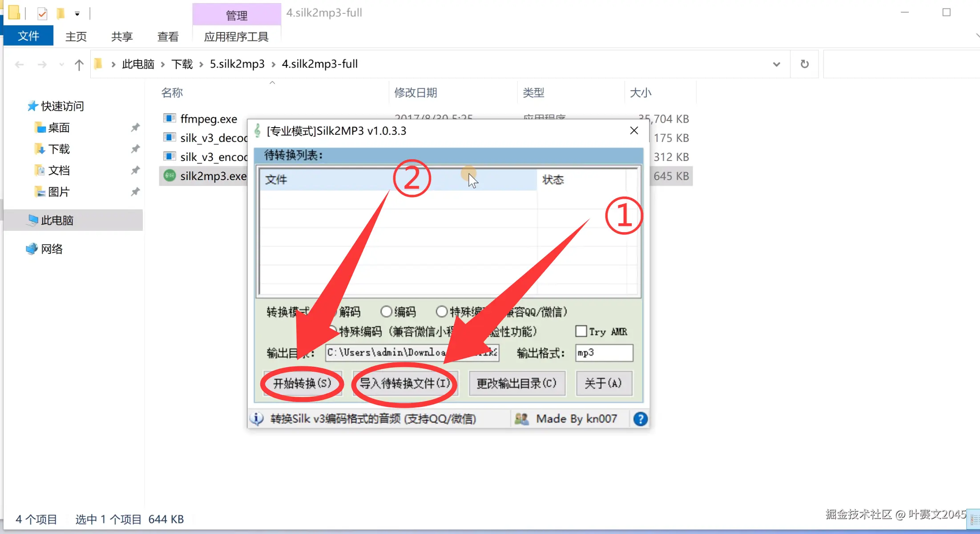
Task: Open the 文件 menu tab
Action: pyautogui.click(x=28, y=36)
